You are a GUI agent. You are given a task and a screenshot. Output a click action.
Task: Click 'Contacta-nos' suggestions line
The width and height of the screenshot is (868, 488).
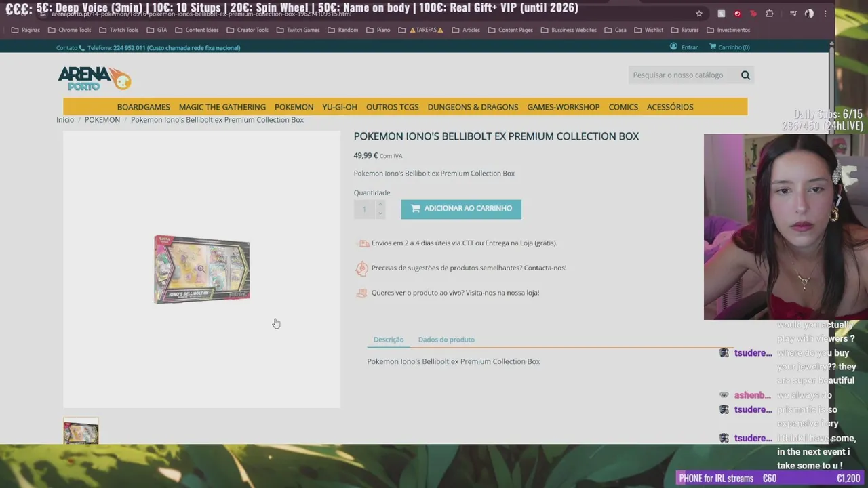tap(469, 268)
